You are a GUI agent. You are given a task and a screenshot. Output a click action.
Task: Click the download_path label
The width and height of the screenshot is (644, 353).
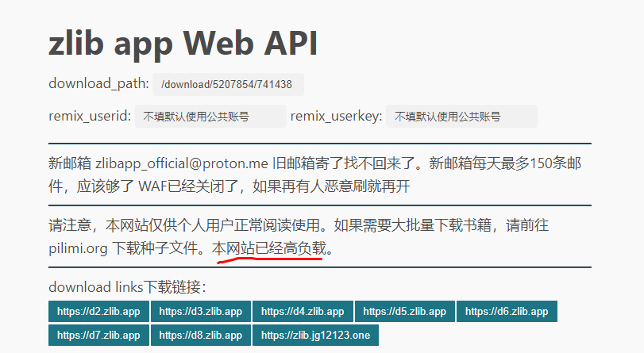98,83
